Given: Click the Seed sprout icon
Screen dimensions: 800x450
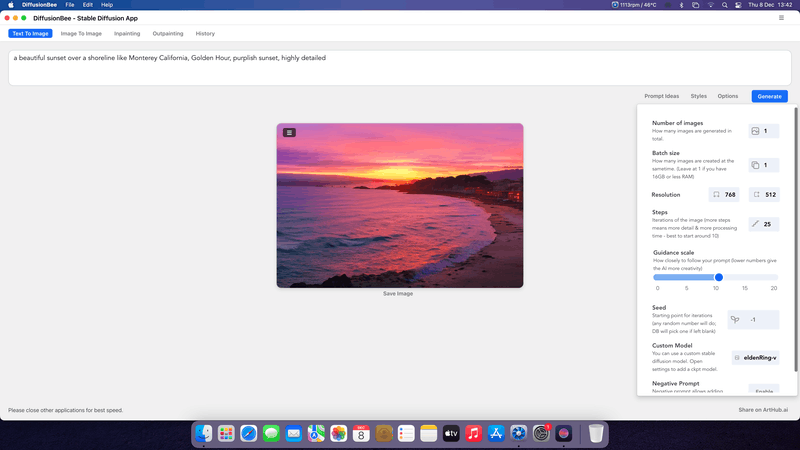Looking at the screenshot, I should pyautogui.click(x=735, y=320).
